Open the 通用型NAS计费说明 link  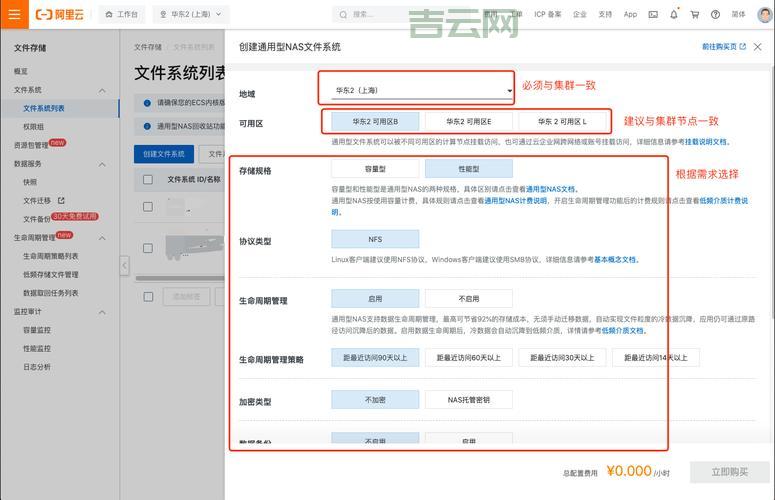(516, 201)
